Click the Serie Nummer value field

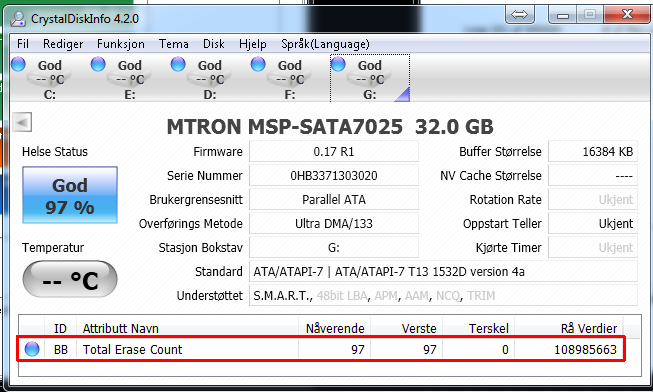pyautogui.click(x=334, y=175)
